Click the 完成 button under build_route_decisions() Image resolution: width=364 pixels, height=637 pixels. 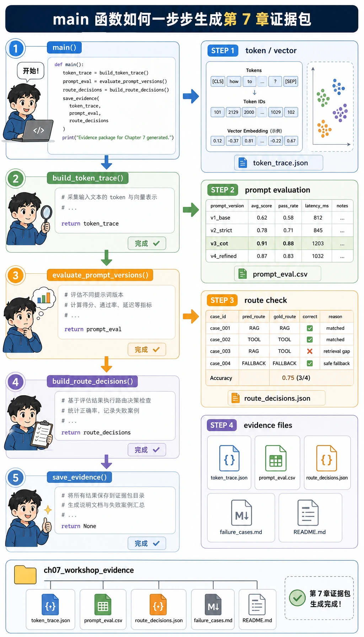click(x=147, y=450)
